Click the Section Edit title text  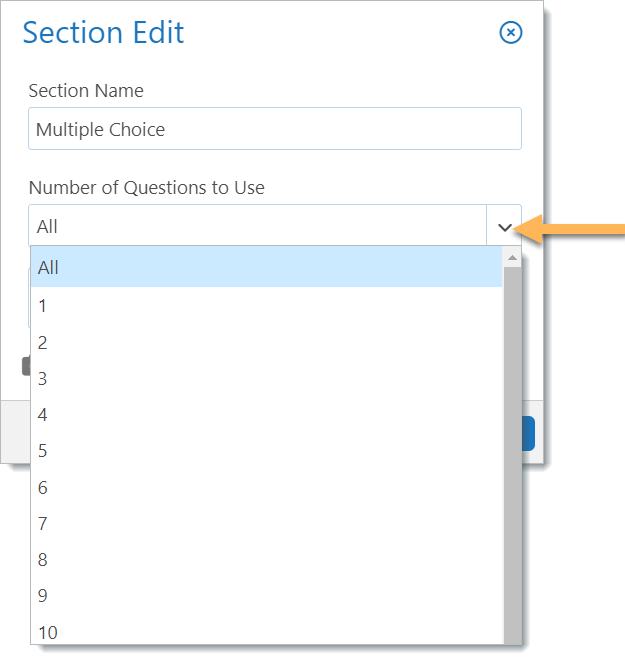(x=103, y=32)
